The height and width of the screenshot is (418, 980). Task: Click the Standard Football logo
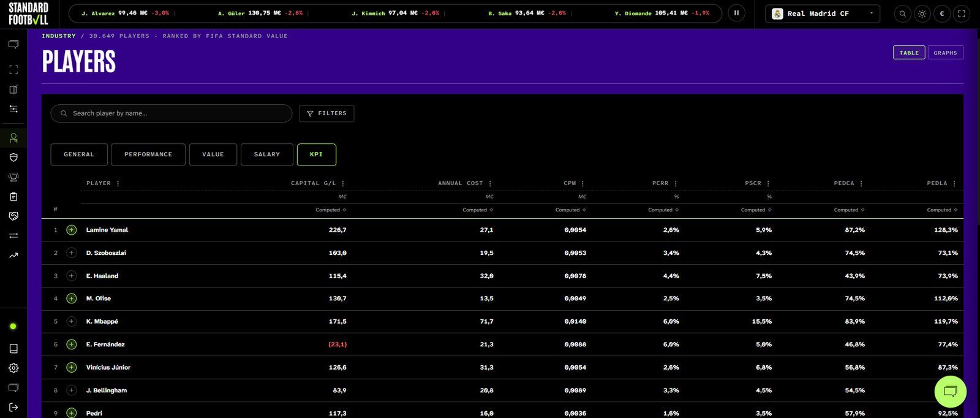[28, 13]
